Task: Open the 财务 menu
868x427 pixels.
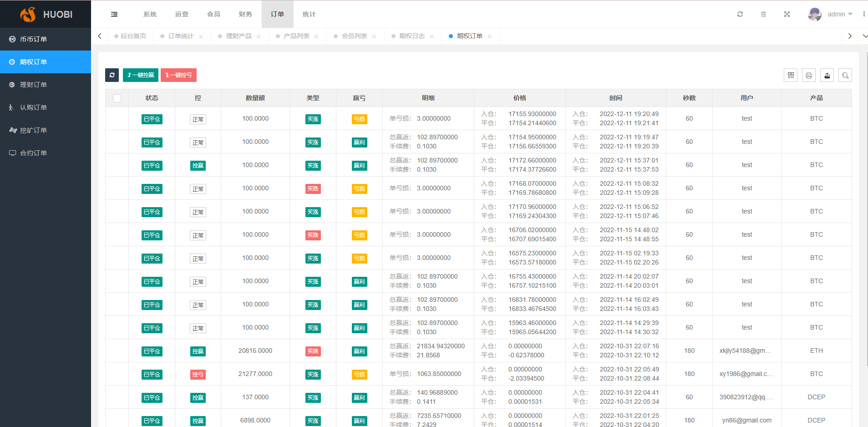Action: click(245, 14)
